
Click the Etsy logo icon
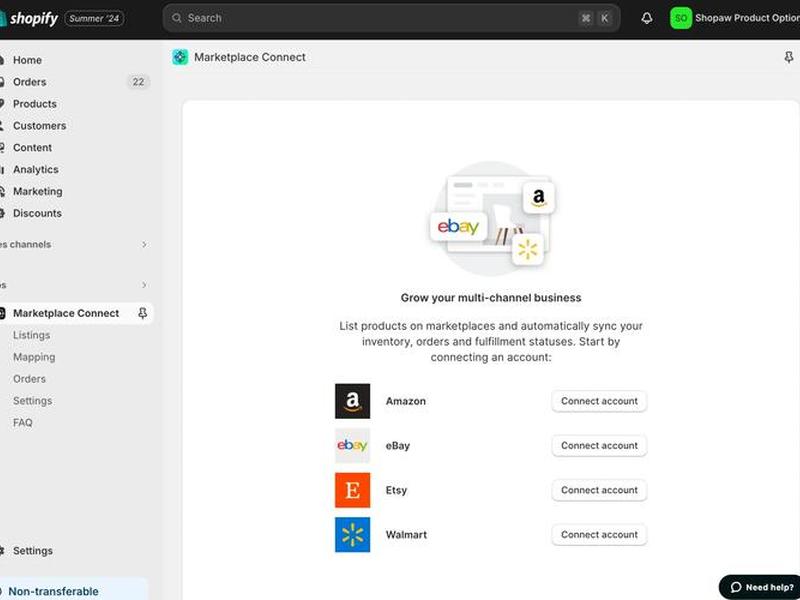tap(353, 490)
